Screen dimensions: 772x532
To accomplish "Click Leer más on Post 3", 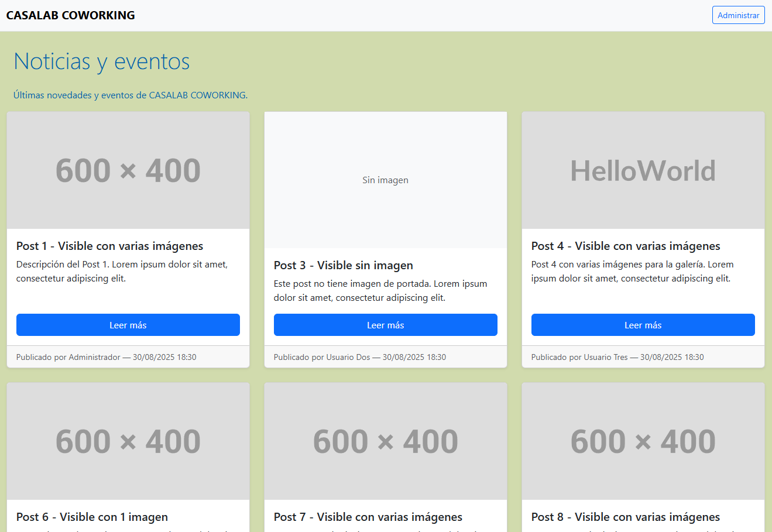I will pos(385,325).
